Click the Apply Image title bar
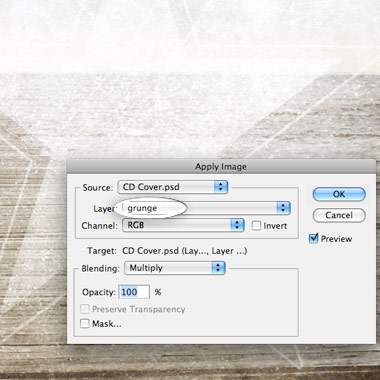Viewport: 380px width, 380px height. pos(221,166)
